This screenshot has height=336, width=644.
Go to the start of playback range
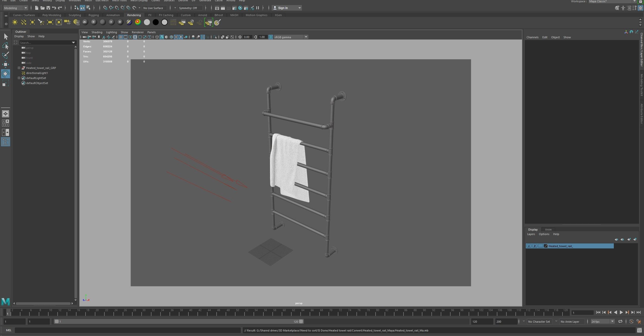pyautogui.click(x=598, y=313)
